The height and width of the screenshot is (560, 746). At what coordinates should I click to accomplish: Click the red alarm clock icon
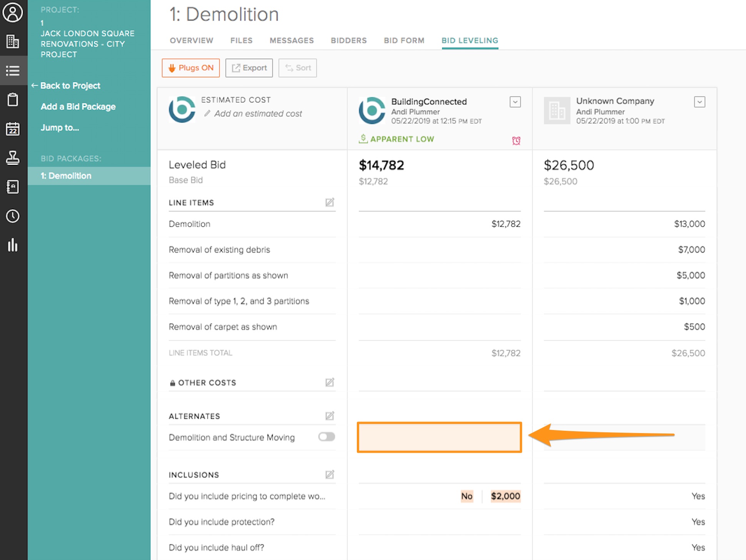(516, 140)
